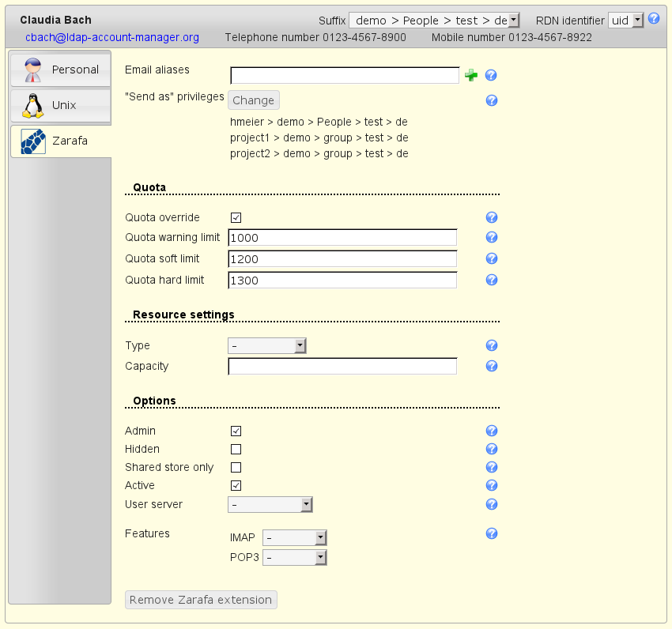
Task: Click into the Quota warning limit field
Action: click(x=342, y=238)
